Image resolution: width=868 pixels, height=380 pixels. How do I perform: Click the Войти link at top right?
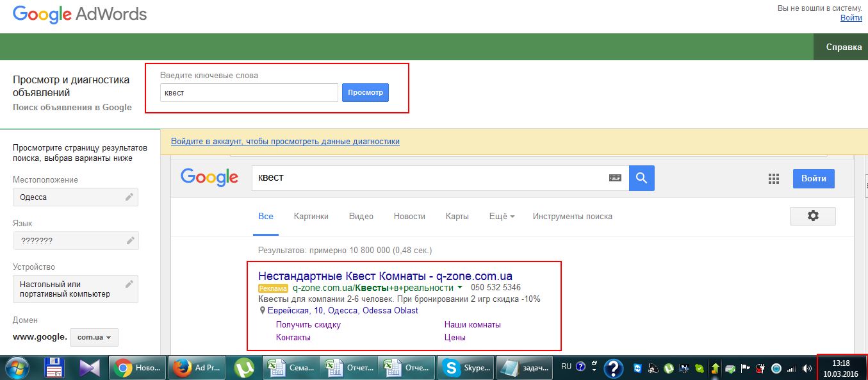coord(851,18)
